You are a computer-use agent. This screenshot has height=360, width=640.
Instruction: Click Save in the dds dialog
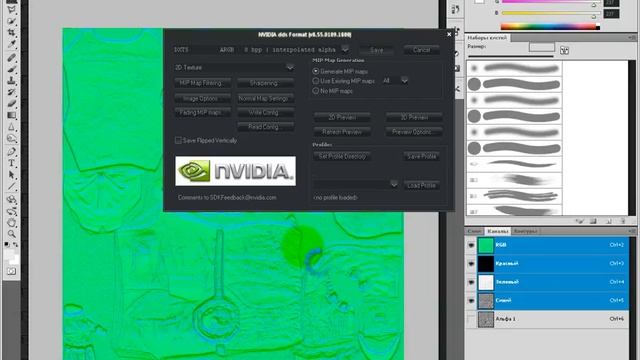[x=376, y=50]
